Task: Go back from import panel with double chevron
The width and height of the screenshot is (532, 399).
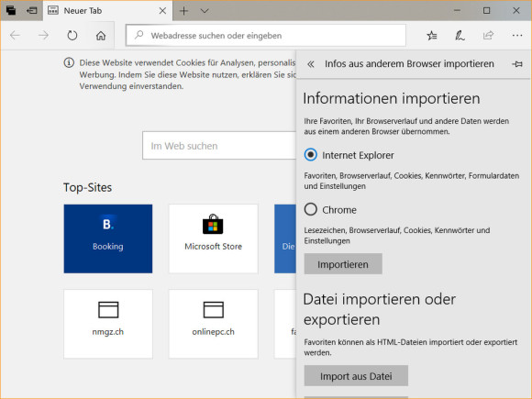Action: point(311,64)
